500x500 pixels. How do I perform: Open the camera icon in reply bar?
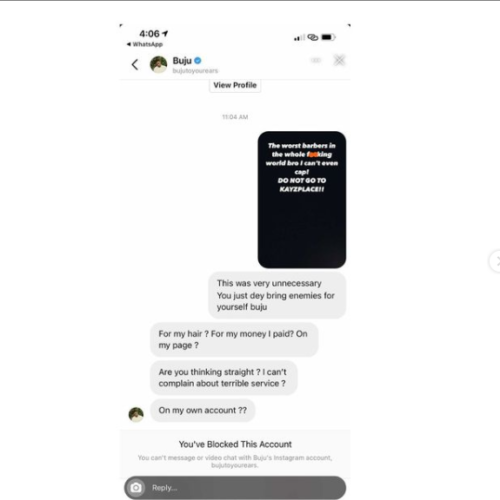click(x=136, y=488)
